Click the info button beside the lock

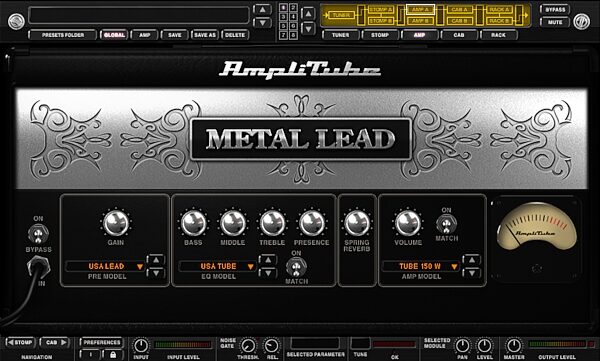tap(91, 354)
